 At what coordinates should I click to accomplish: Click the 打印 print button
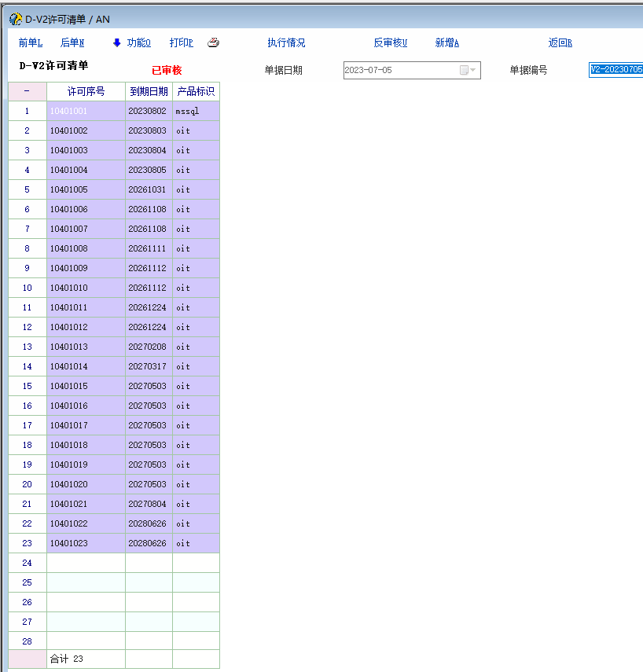click(x=181, y=43)
